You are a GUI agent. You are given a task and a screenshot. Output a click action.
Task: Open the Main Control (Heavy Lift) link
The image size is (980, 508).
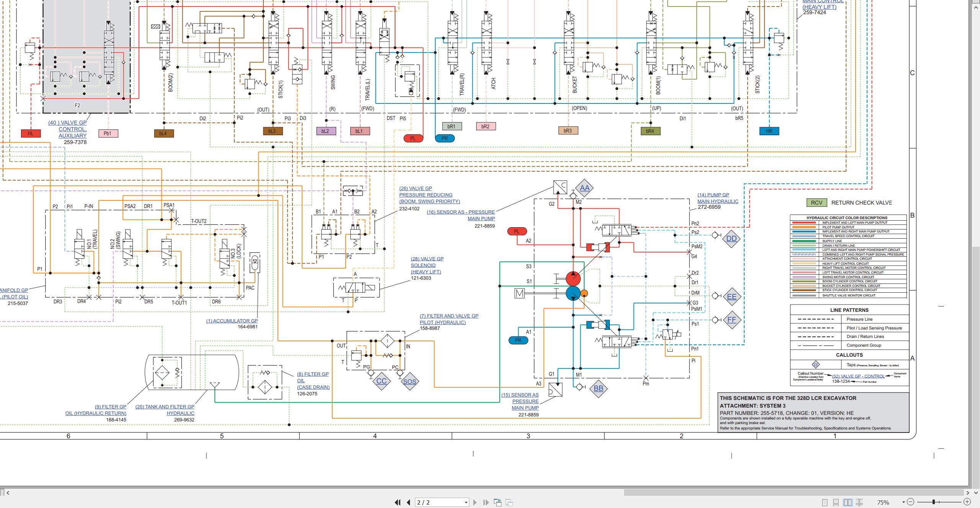823,4
